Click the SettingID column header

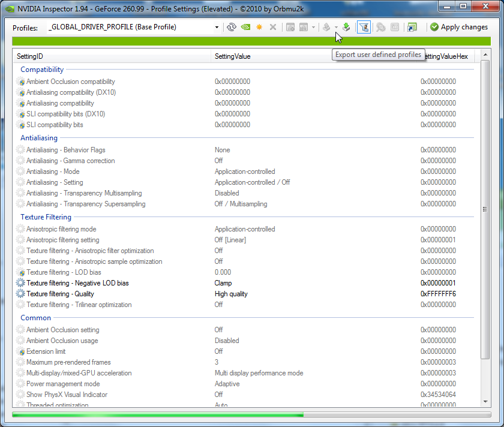point(30,56)
